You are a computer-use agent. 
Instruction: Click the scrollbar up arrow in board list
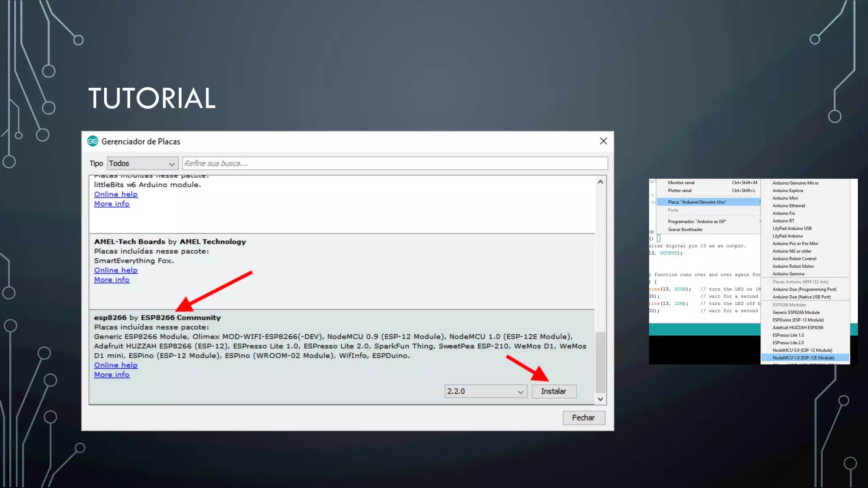(x=600, y=182)
